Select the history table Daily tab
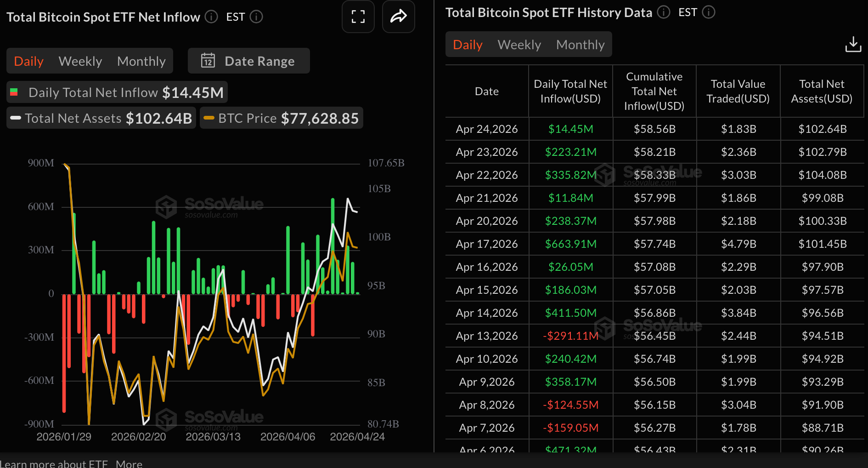Image resolution: width=868 pixels, height=468 pixels. click(468, 45)
